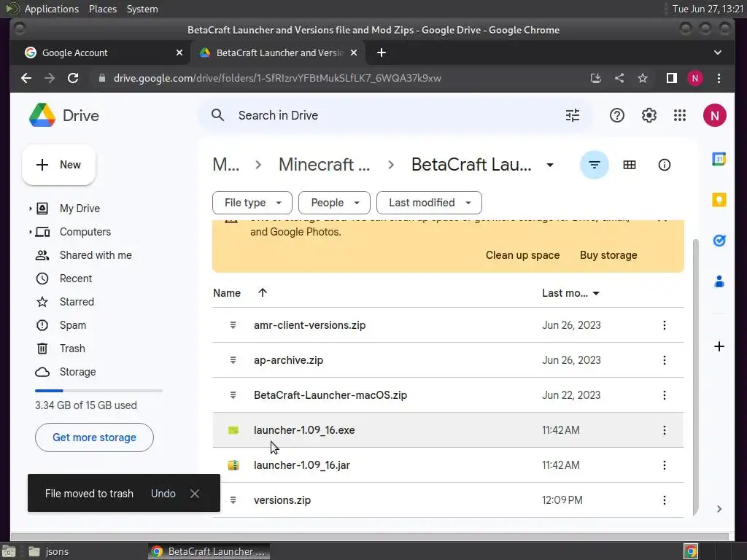The width and height of the screenshot is (747, 560).
Task: Open the Last modified filter dropdown
Action: click(429, 203)
